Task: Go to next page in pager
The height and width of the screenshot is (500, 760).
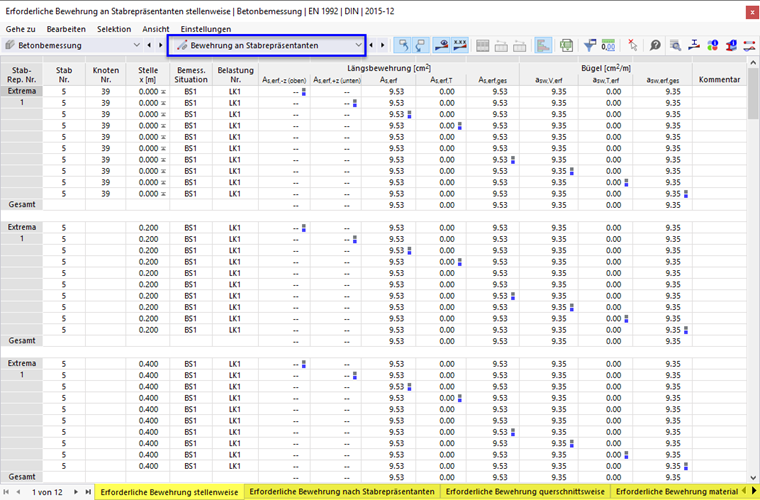Action: tap(76, 492)
